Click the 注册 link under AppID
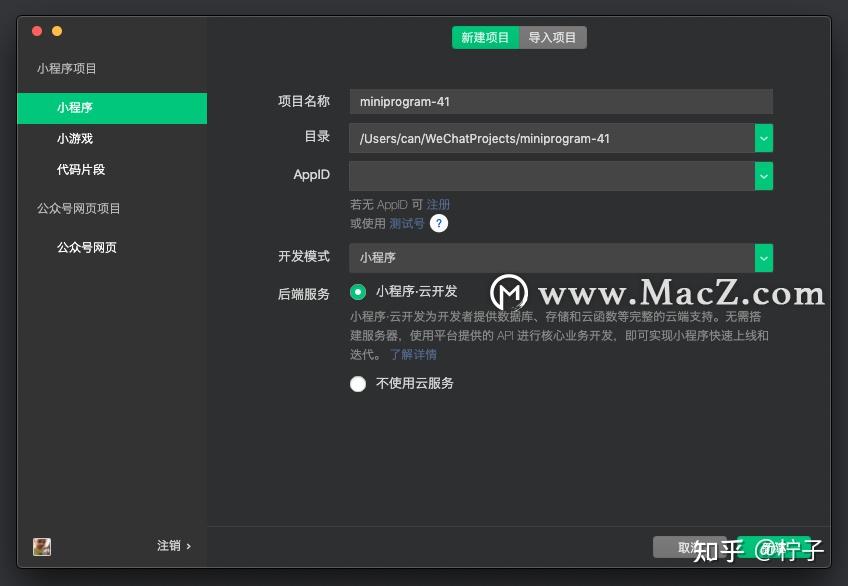The width and height of the screenshot is (848, 586). coord(438,204)
